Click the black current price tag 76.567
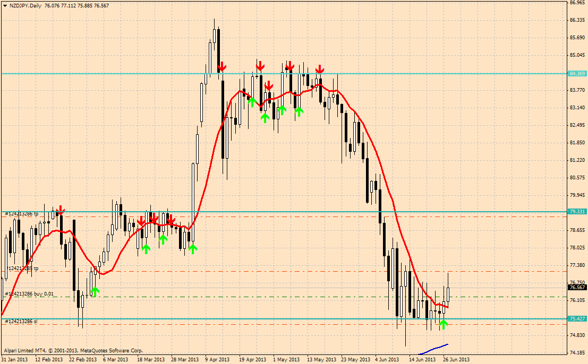The width and height of the screenshot is (588, 364). pos(577,288)
